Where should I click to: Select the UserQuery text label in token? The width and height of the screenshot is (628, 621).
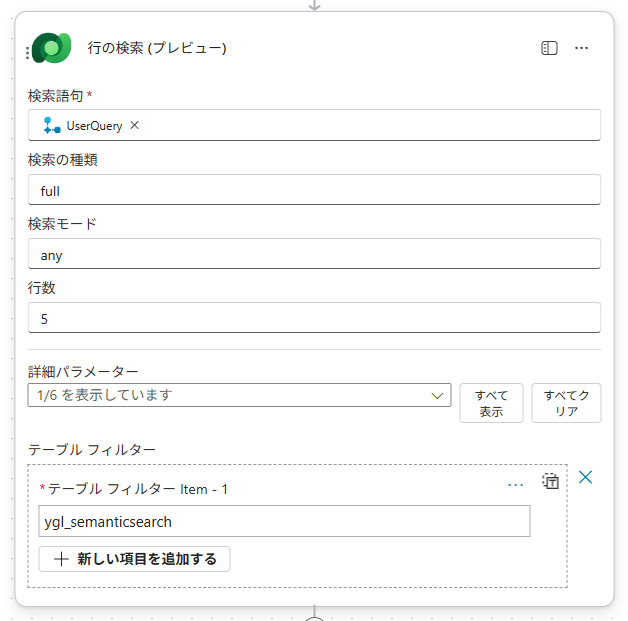pos(94,126)
